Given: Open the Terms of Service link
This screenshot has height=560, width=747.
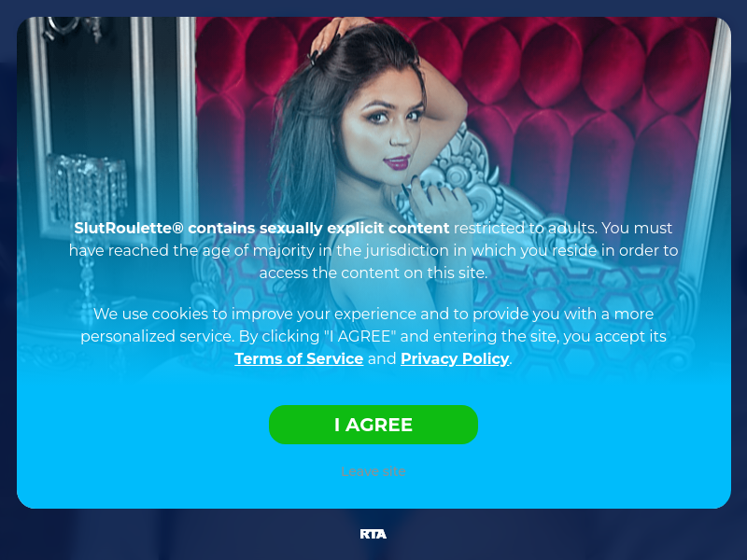Looking at the screenshot, I should pos(299,358).
